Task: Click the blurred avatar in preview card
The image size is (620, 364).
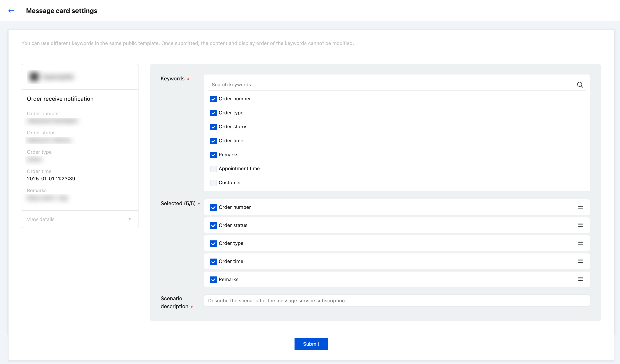Action: click(x=34, y=77)
